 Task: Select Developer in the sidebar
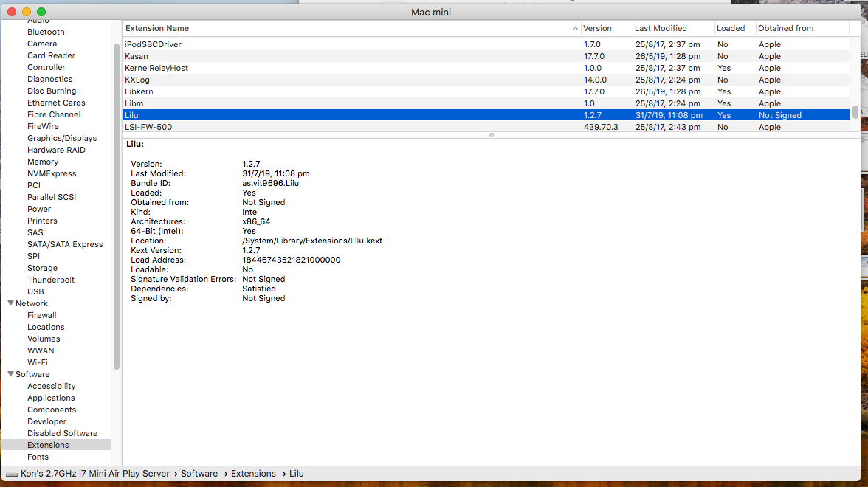pos(47,422)
